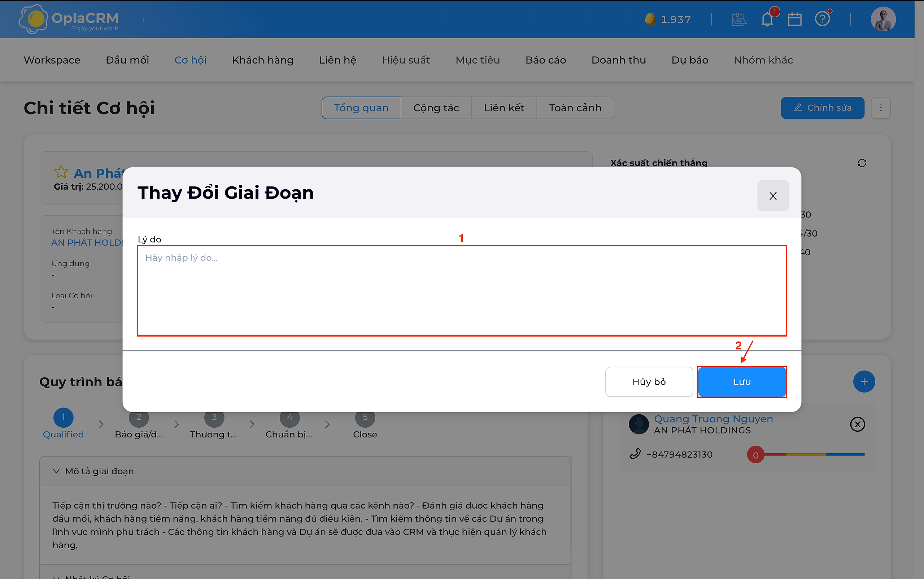Open the Doanh thu menu

pos(619,60)
